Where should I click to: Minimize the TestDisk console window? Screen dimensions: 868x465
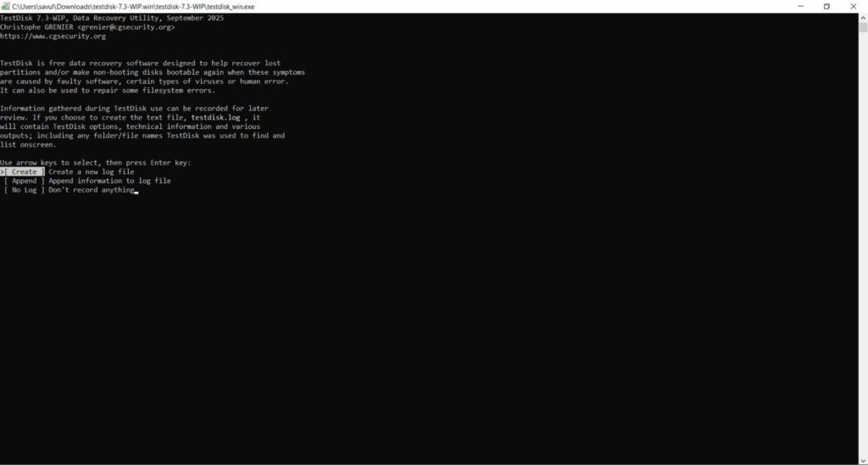pyautogui.click(x=800, y=6)
